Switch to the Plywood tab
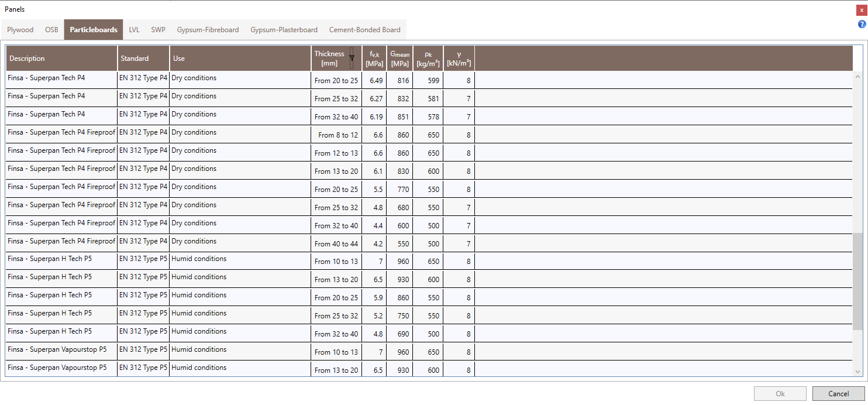This screenshot has width=868, height=405. coord(20,30)
